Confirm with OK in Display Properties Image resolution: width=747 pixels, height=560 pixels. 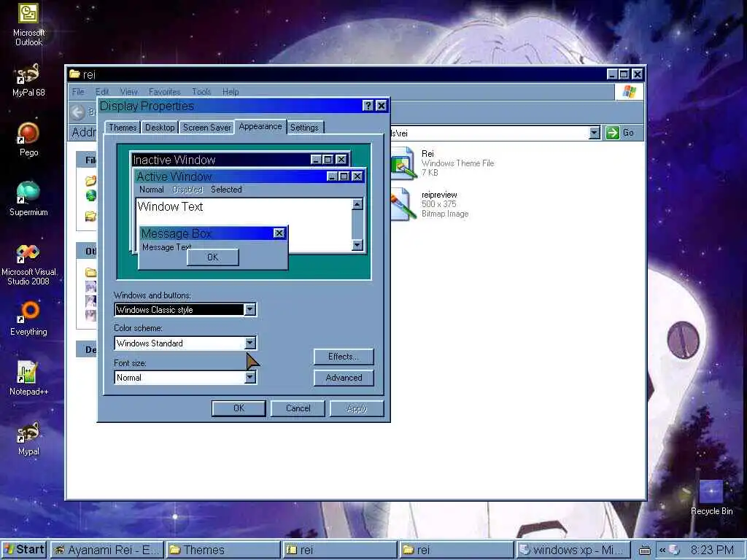tap(239, 408)
